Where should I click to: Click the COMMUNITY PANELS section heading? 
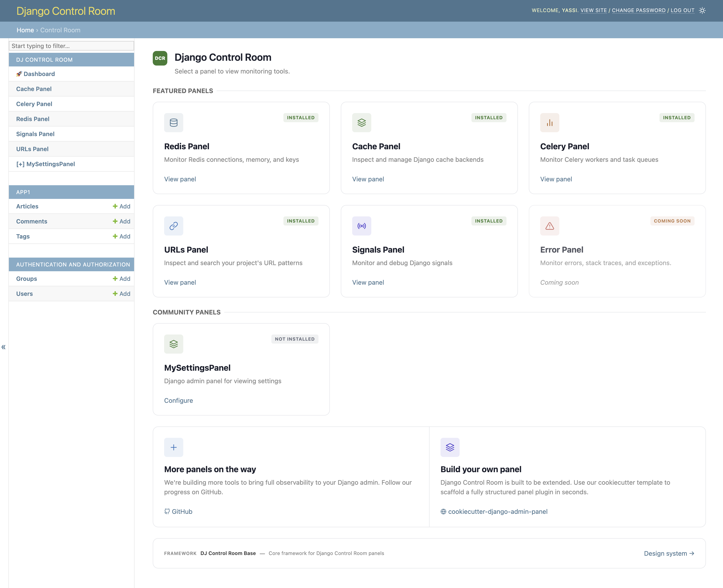pos(187,312)
